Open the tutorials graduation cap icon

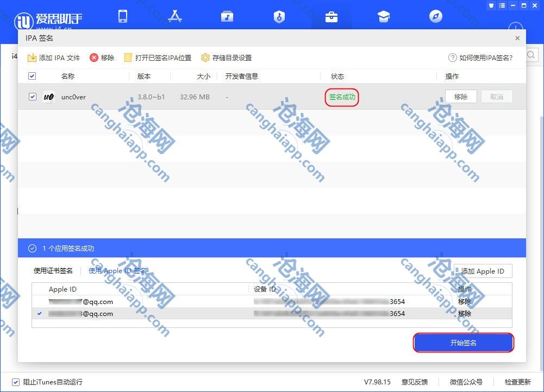pyautogui.click(x=384, y=16)
